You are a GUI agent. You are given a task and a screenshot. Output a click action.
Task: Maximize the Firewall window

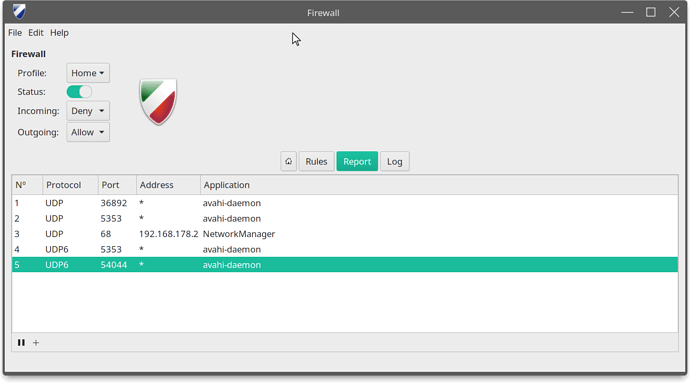[650, 12]
